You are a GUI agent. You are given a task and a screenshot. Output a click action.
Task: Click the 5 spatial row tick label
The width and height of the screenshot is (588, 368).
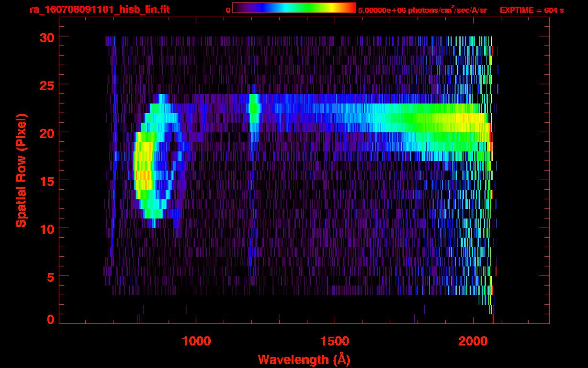[50, 276]
